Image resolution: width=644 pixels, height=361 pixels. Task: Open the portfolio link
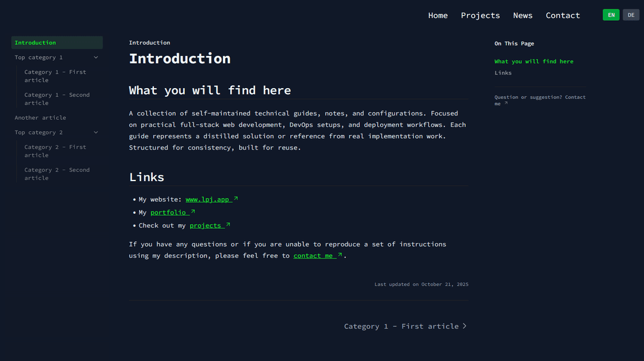pyautogui.click(x=168, y=213)
